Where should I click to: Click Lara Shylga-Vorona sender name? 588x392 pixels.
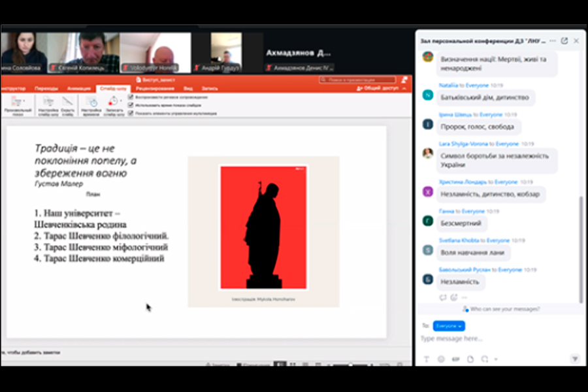463,144
